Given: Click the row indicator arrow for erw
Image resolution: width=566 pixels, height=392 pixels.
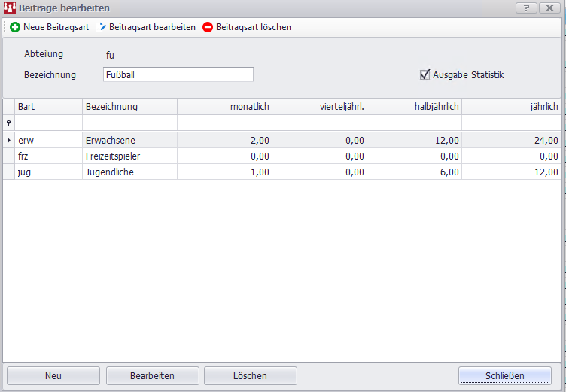Looking at the screenshot, I should pyautogui.click(x=9, y=140).
